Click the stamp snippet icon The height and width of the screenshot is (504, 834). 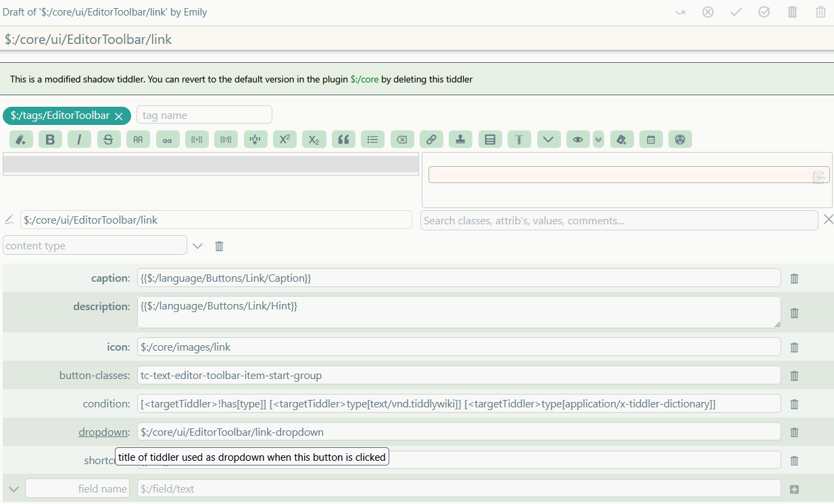point(460,140)
